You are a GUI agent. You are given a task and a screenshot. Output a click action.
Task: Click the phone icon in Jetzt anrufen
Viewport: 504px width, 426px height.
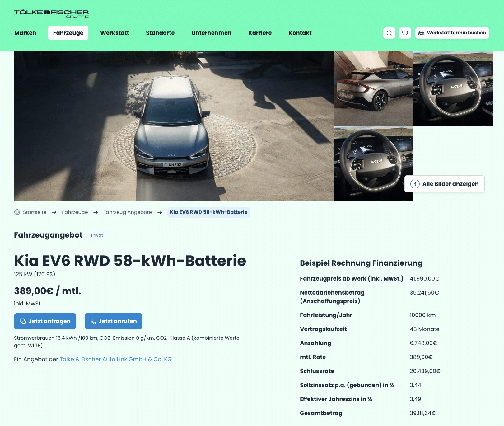pos(93,321)
